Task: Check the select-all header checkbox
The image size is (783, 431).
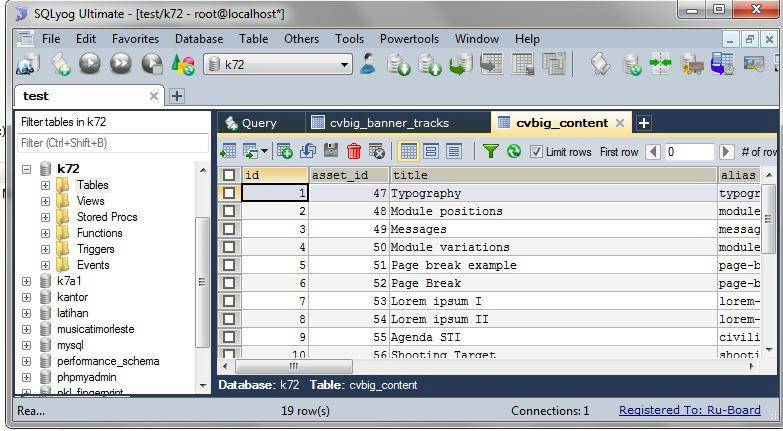Action: (229, 175)
